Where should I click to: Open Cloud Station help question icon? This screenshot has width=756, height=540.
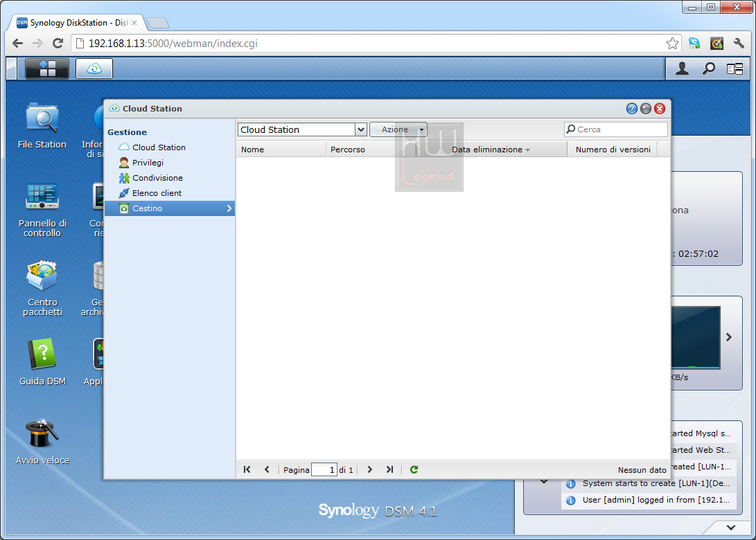tap(631, 109)
